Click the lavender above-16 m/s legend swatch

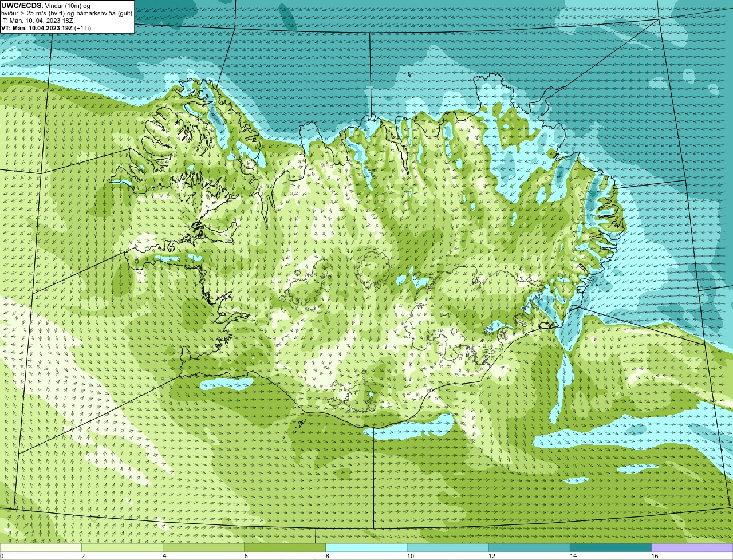tap(692, 548)
